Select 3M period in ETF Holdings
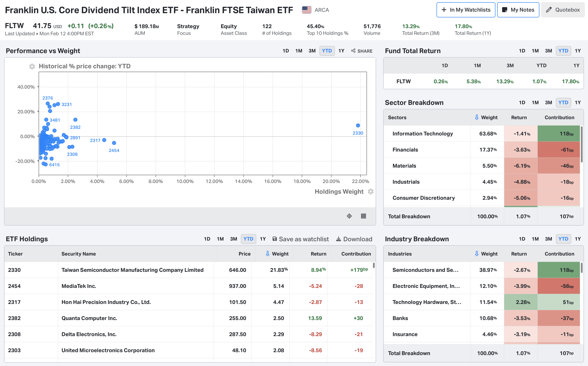588x366 pixels. pos(233,239)
